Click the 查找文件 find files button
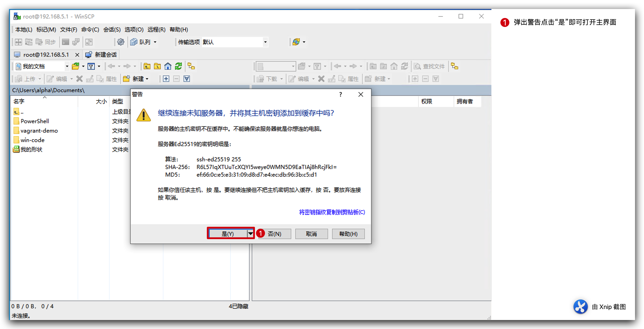This screenshot has width=644, height=329. click(x=429, y=66)
